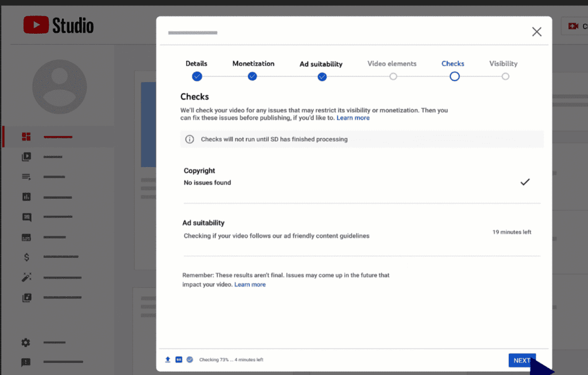This screenshot has width=588, height=375.
Task: Go to the Details step
Action: 196,64
